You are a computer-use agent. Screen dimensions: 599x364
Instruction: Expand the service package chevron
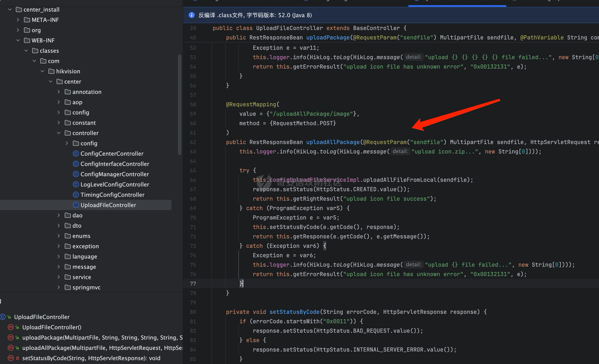tap(59, 277)
